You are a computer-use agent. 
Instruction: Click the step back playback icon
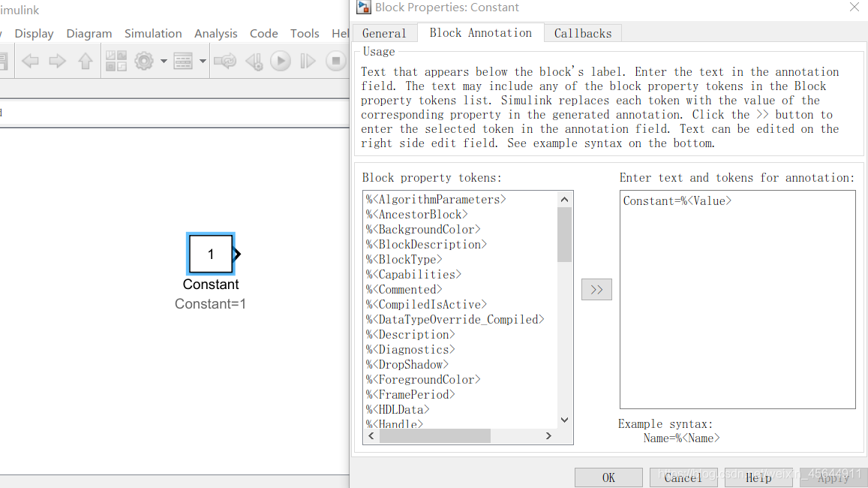[254, 61]
